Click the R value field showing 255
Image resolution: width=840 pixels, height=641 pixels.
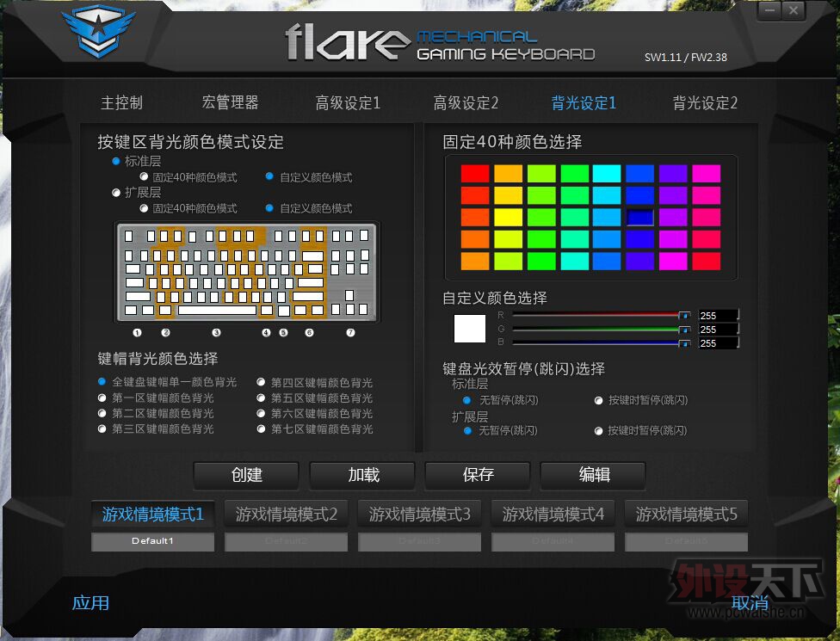(x=719, y=316)
